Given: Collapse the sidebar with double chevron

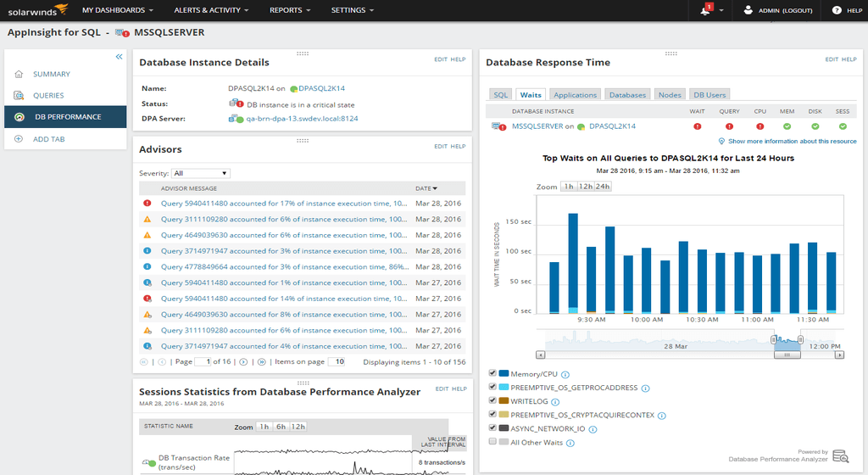Looking at the screenshot, I should (119, 57).
